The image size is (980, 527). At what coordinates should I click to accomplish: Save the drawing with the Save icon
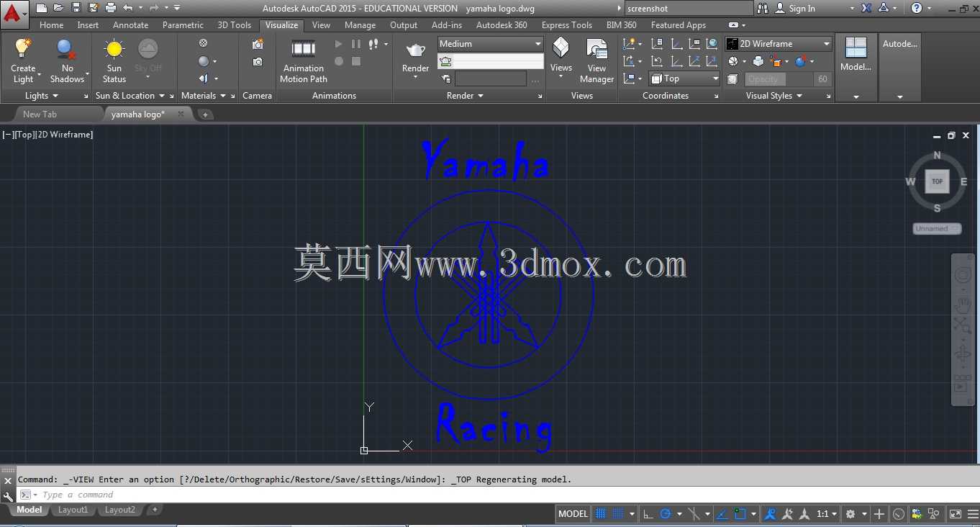(x=76, y=8)
